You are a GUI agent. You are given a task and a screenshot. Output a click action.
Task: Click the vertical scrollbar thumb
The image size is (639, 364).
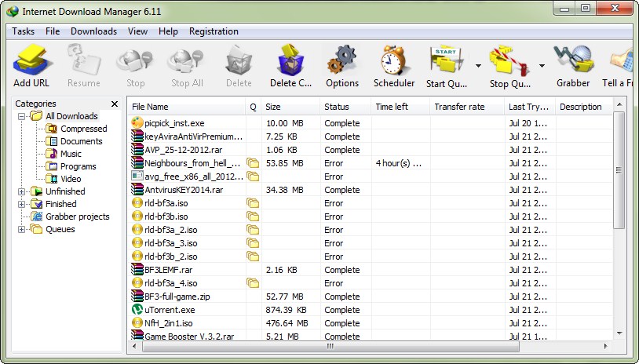click(619, 169)
